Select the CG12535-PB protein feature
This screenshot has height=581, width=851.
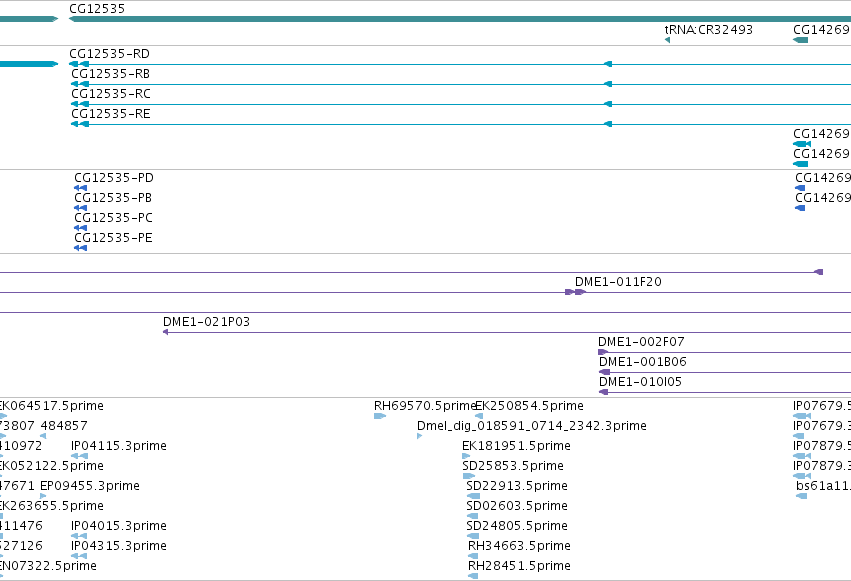pos(80,208)
